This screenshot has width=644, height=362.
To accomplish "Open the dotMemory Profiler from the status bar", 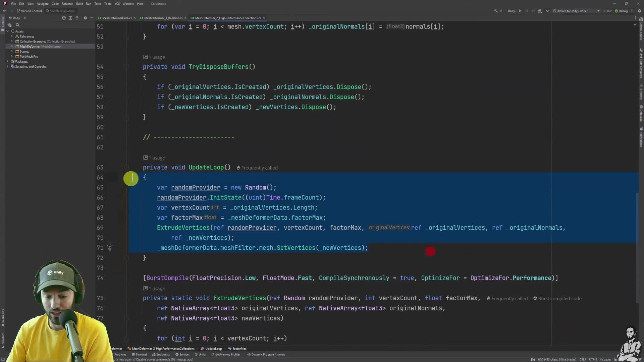I will tap(226, 354).
